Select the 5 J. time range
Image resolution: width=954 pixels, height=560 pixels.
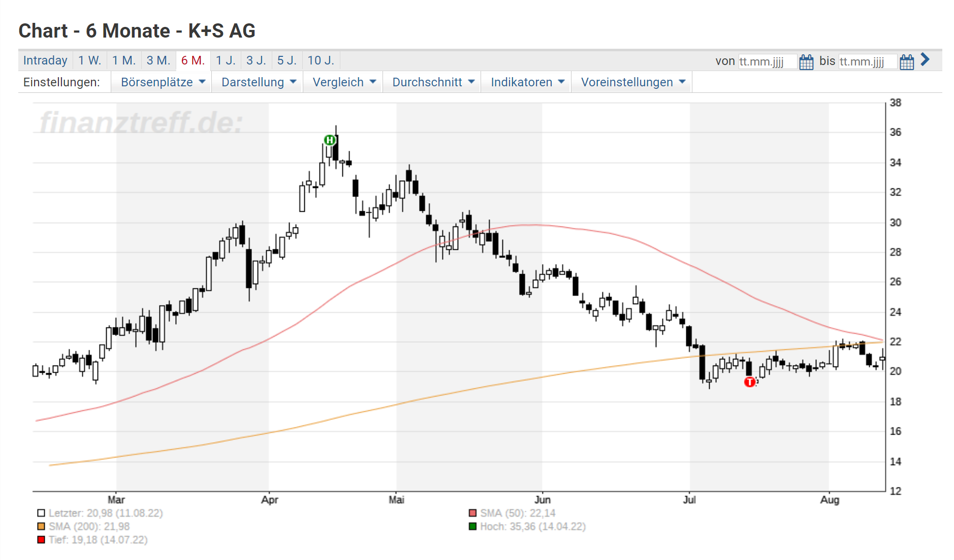click(x=287, y=60)
